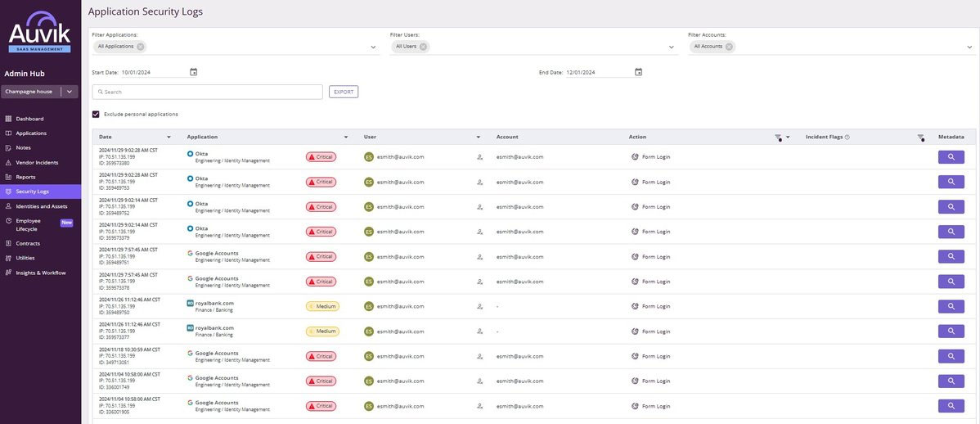Sort by the Date column arrow
Image resolution: width=980 pixels, height=424 pixels.
tap(169, 137)
